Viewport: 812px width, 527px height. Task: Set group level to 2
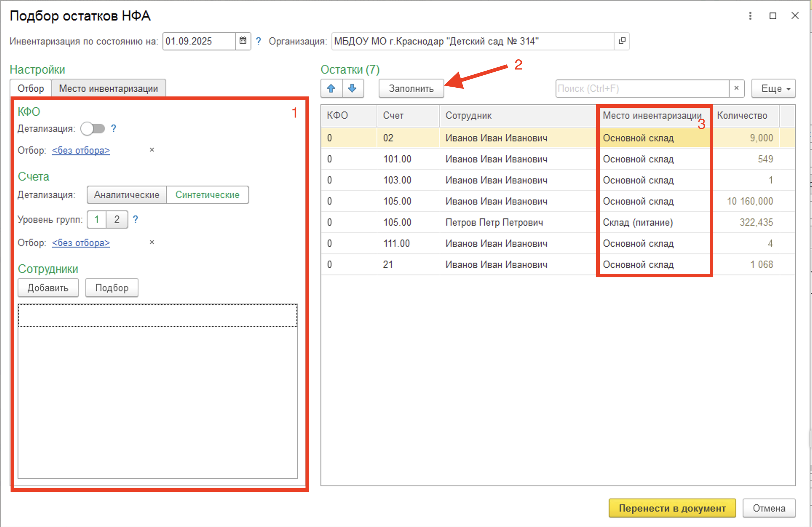point(117,219)
